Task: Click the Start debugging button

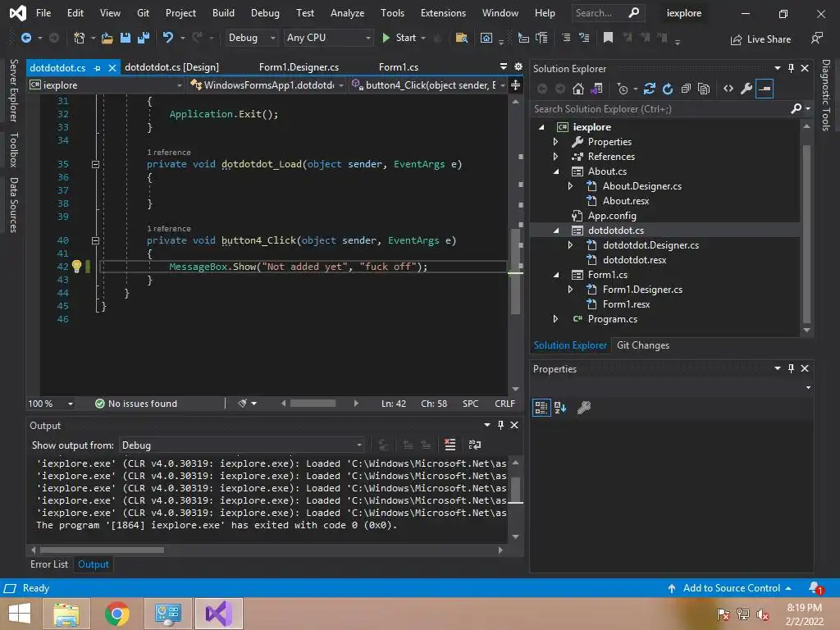Action: 399,38
